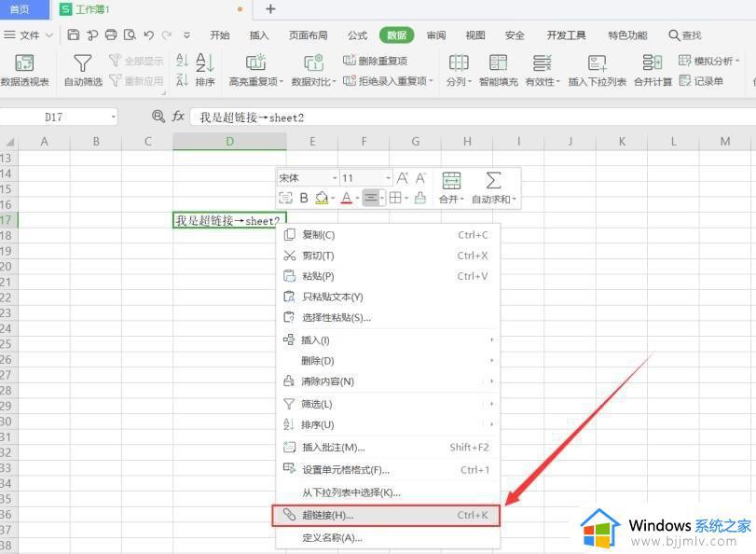Open the 模拟分析 what-if dropdown
This screenshot has width=756, height=554.
coord(708,61)
